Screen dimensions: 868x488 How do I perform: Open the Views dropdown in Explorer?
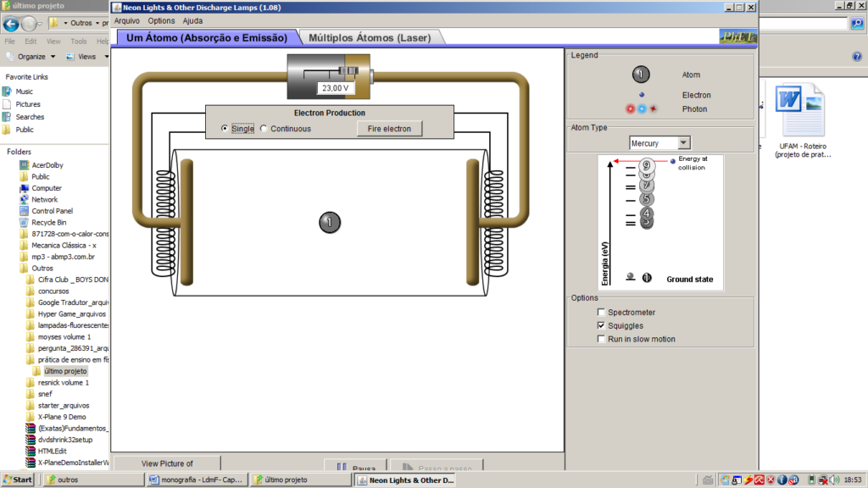pyautogui.click(x=86, y=57)
